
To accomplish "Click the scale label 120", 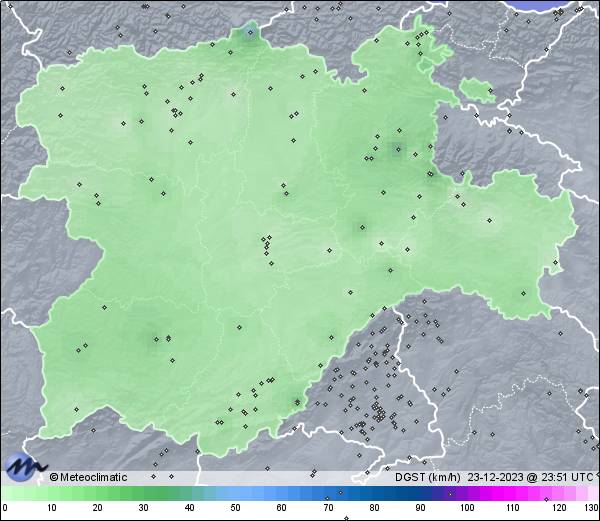I will point(559,508).
